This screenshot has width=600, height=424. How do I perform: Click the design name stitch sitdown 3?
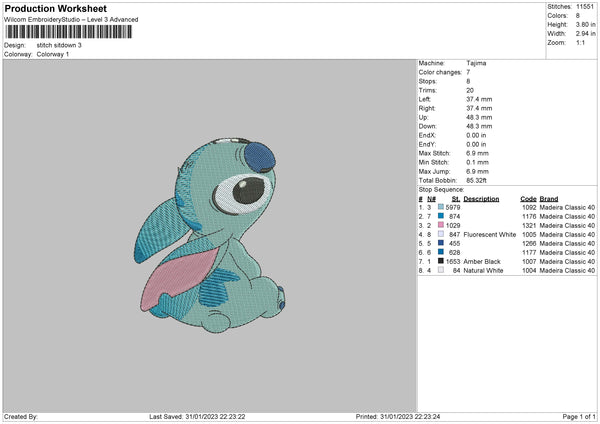[x=60, y=45]
